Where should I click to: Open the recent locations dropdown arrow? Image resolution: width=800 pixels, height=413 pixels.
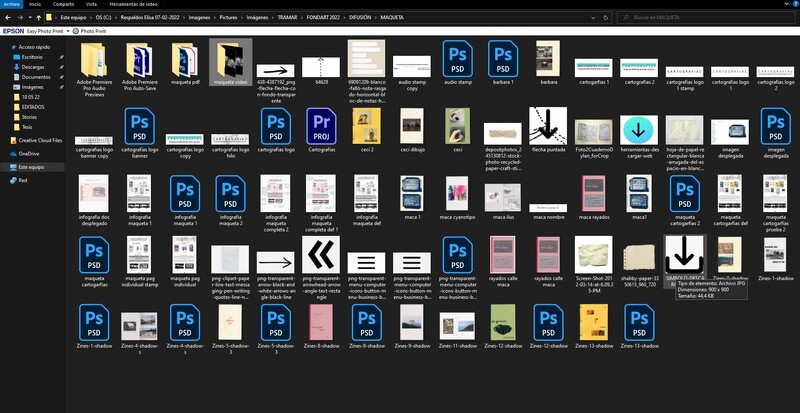point(30,17)
